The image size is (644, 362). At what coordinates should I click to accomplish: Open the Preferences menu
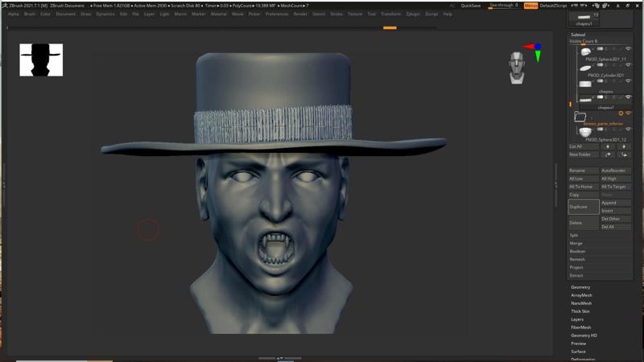277,14
